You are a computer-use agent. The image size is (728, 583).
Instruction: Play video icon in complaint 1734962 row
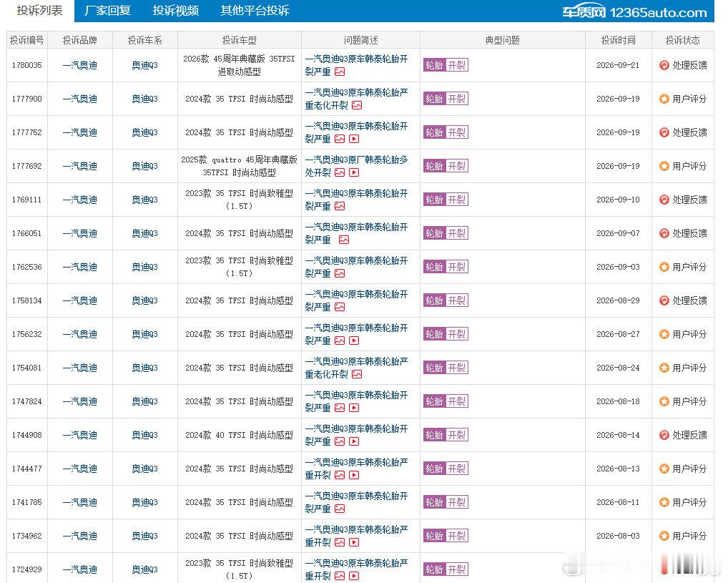click(x=354, y=542)
